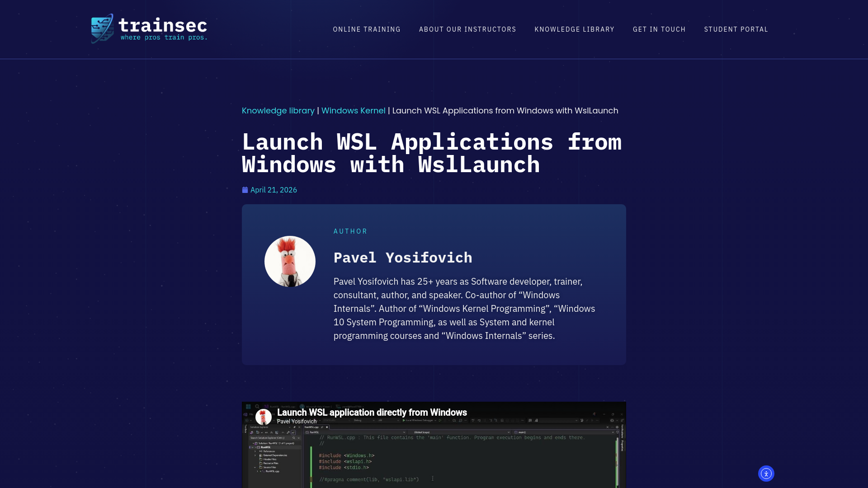Screen dimensions: 868x488
Task: Click the calendar icon beside the date
Action: pos(245,190)
